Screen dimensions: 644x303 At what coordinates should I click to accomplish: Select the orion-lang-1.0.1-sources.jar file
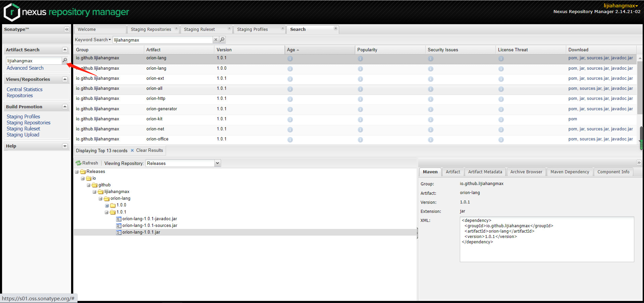[150, 226]
